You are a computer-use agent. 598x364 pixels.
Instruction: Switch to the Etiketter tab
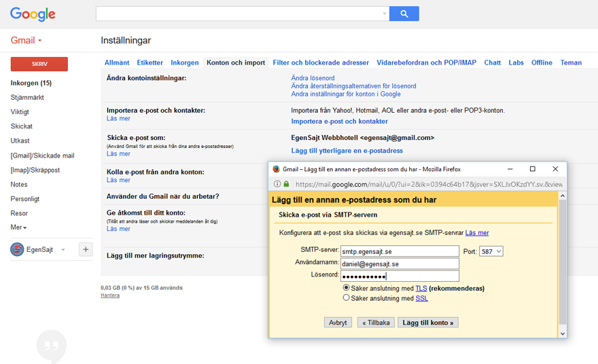click(x=150, y=62)
